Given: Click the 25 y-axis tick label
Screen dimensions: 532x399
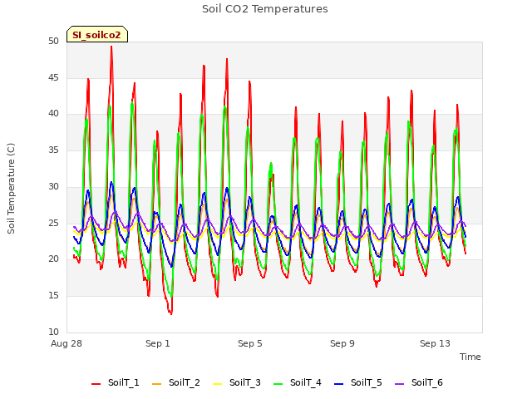Looking at the screenshot, I should click(53, 224).
